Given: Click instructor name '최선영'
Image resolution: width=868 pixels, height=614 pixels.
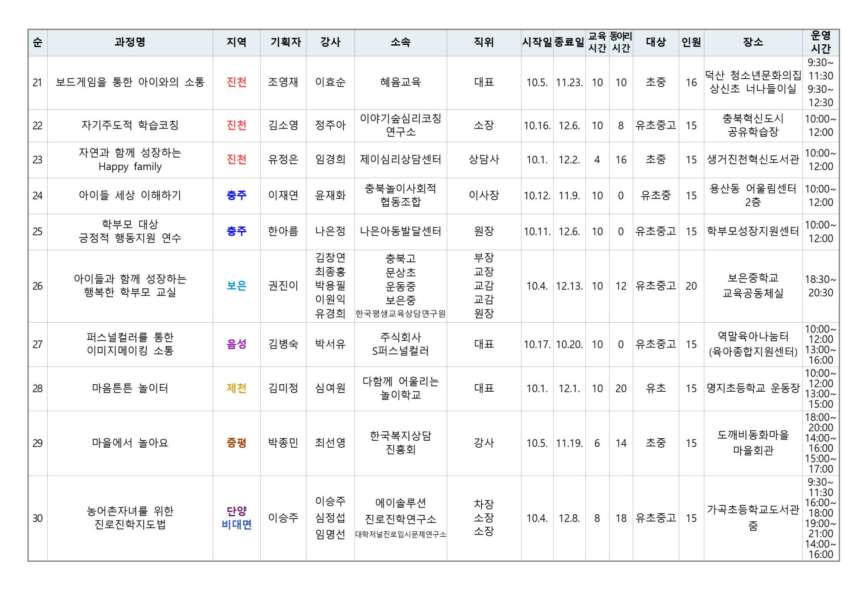Looking at the screenshot, I should (330, 443).
